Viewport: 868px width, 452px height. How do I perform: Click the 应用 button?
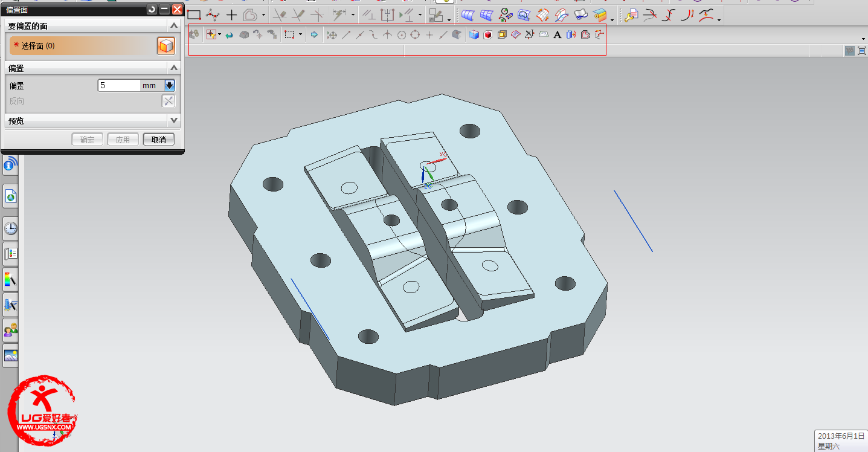123,140
